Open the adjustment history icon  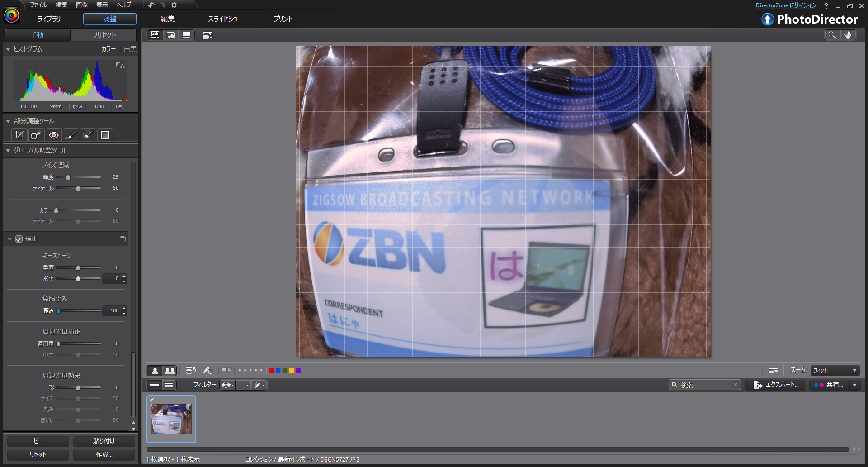point(191,371)
